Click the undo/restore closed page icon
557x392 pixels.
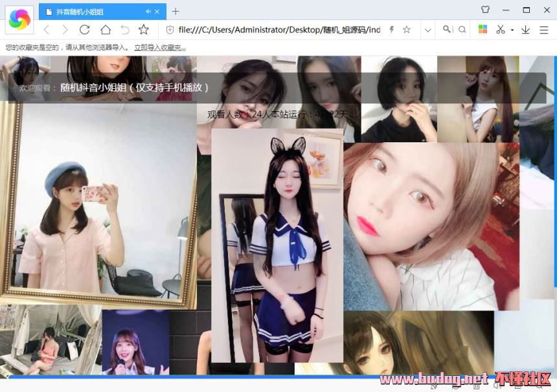click(x=124, y=30)
